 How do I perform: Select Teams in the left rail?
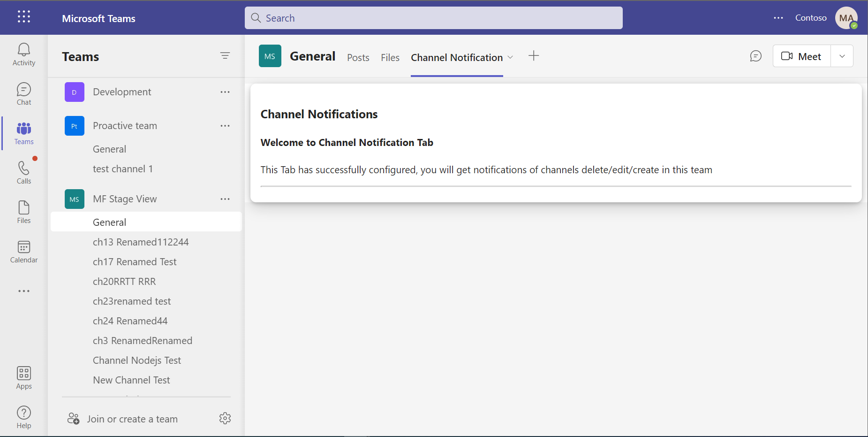point(24,133)
